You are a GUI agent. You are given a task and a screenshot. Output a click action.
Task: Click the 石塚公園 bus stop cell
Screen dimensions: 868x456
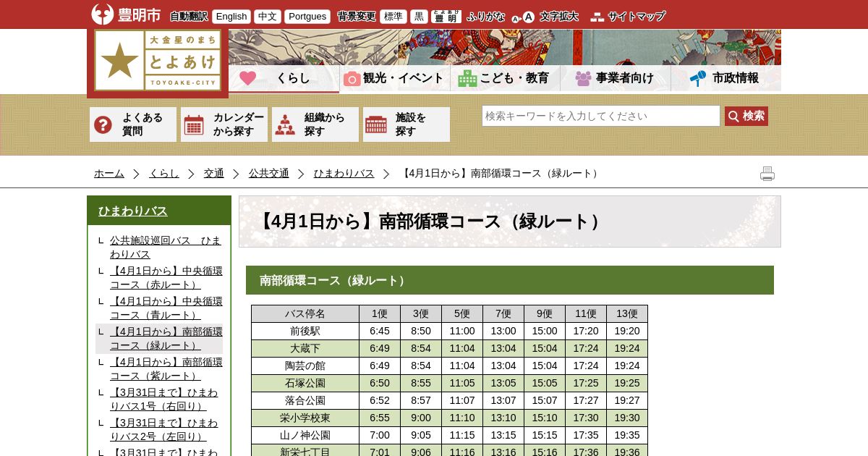[x=305, y=383]
